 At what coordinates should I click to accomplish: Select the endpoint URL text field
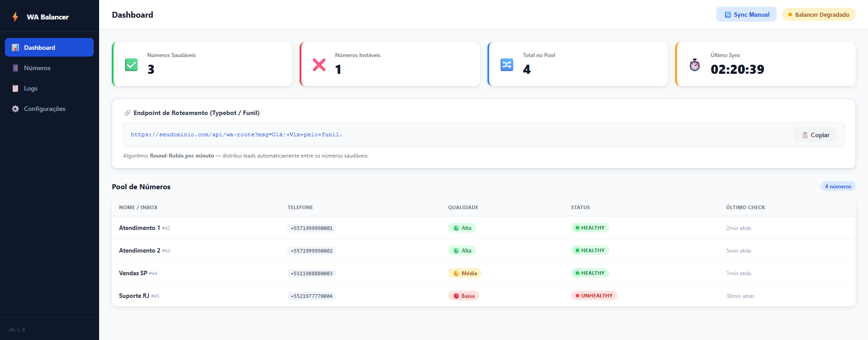click(453, 135)
